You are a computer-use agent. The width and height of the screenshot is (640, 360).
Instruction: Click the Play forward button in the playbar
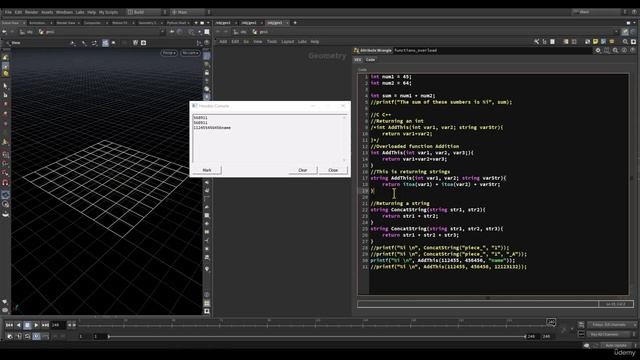36,325
